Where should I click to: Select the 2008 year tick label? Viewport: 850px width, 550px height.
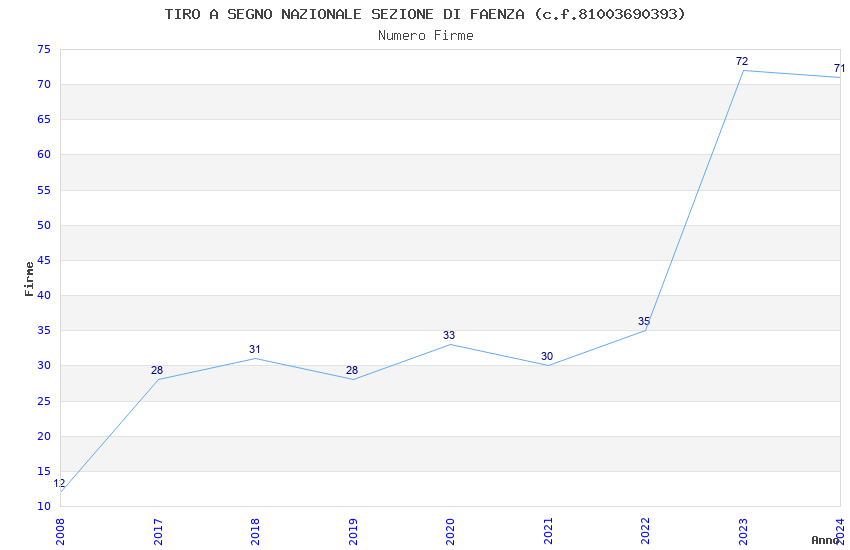click(x=60, y=530)
